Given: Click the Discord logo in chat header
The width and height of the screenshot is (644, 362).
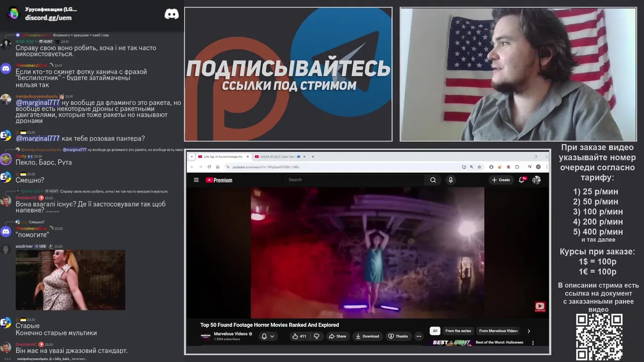Looking at the screenshot, I should point(172,14).
